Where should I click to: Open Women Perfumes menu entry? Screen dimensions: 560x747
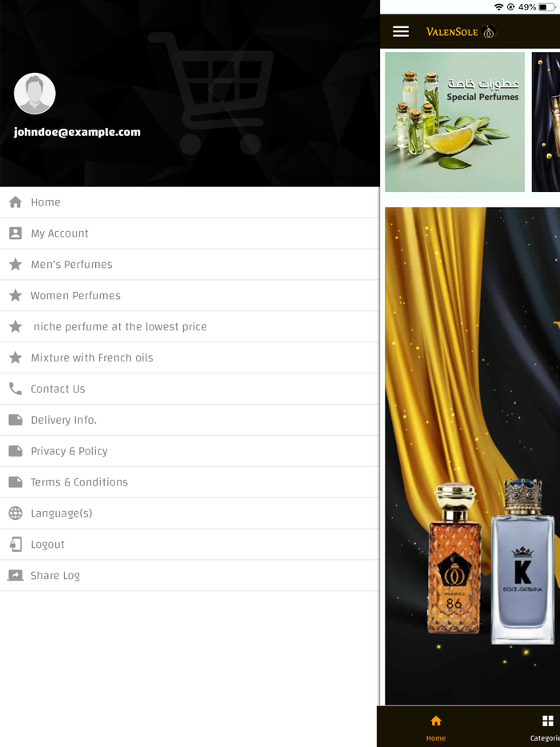(x=190, y=295)
